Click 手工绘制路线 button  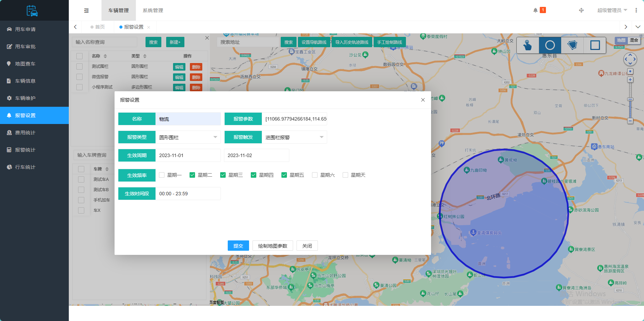390,42
